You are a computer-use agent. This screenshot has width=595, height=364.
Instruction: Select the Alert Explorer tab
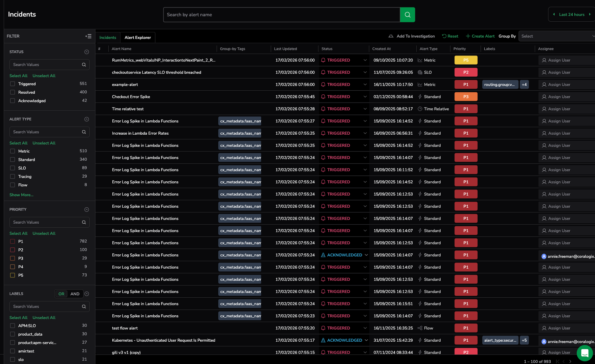click(x=137, y=38)
